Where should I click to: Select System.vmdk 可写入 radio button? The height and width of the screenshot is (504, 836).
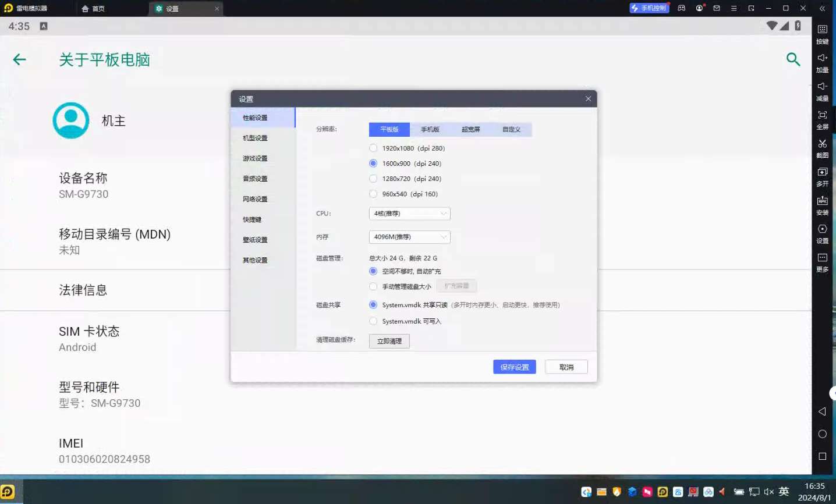(373, 321)
